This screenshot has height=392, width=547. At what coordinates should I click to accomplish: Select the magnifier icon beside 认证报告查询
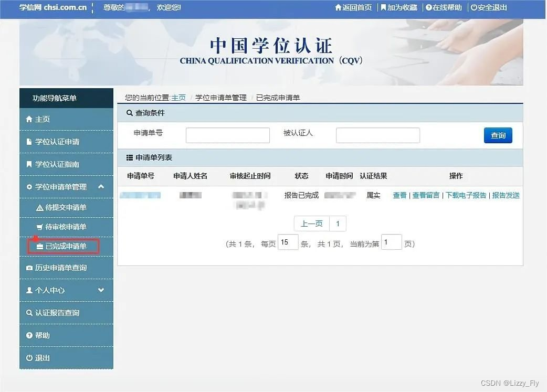click(x=30, y=312)
